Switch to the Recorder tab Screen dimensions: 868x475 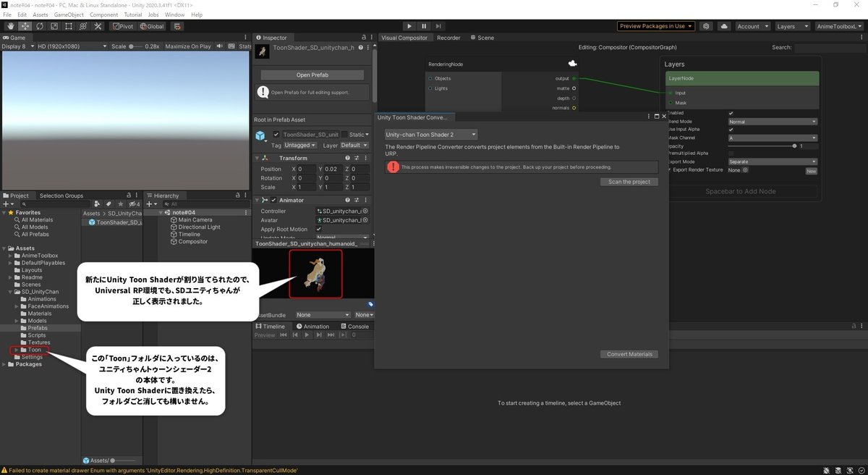[448, 38]
